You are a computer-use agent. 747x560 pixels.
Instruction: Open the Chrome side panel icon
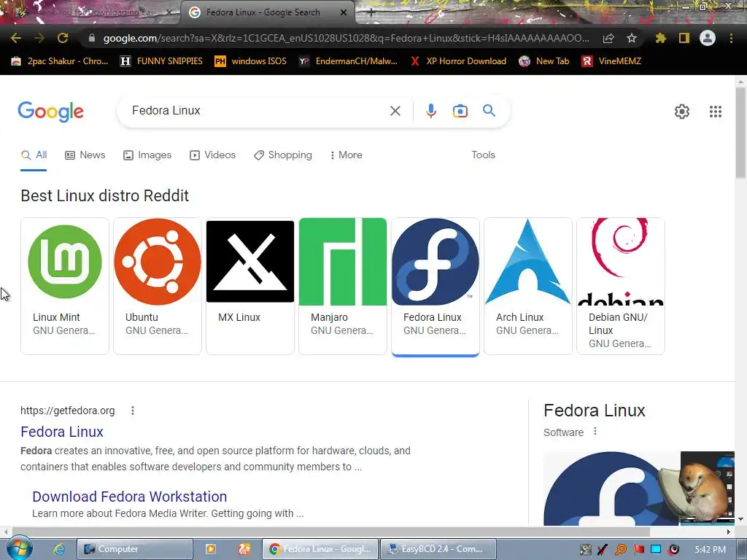[684, 38]
